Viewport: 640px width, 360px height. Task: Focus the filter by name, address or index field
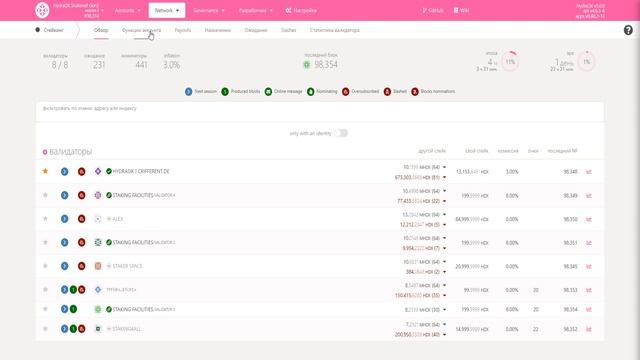(x=320, y=111)
